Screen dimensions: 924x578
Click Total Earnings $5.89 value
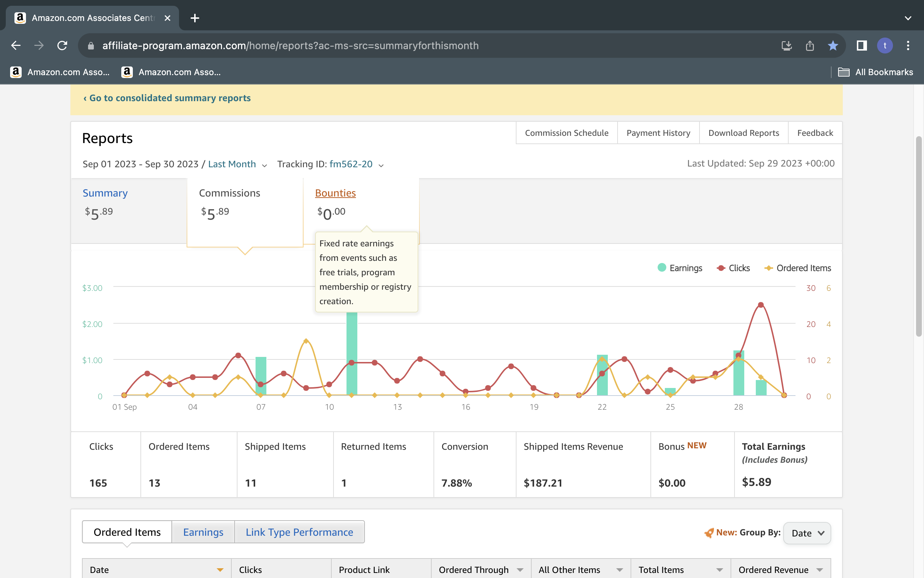tap(757, 482)
